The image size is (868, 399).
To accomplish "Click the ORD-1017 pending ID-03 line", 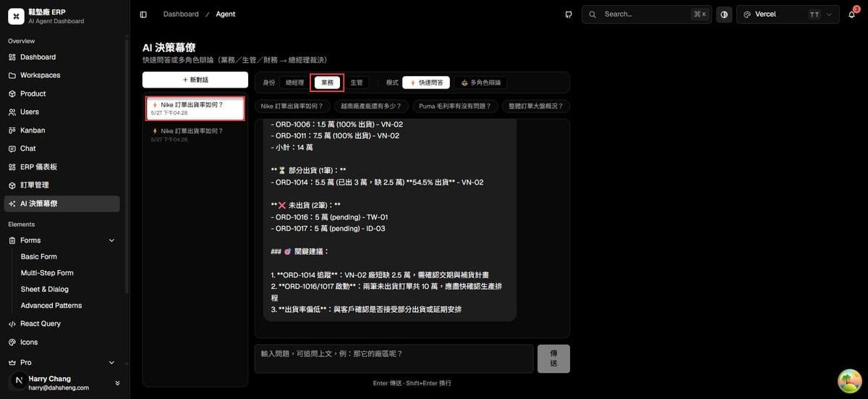I will pyautogui.click(x=328, y=229).
